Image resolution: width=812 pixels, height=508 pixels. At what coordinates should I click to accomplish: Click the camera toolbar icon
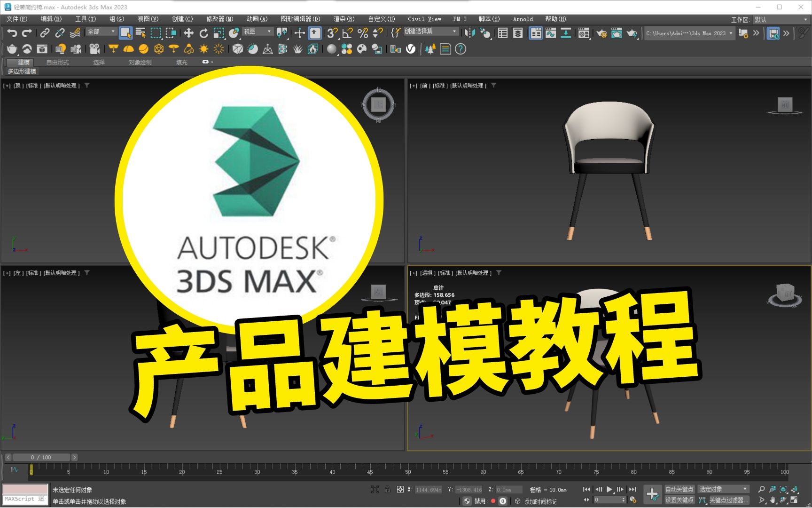95,49
